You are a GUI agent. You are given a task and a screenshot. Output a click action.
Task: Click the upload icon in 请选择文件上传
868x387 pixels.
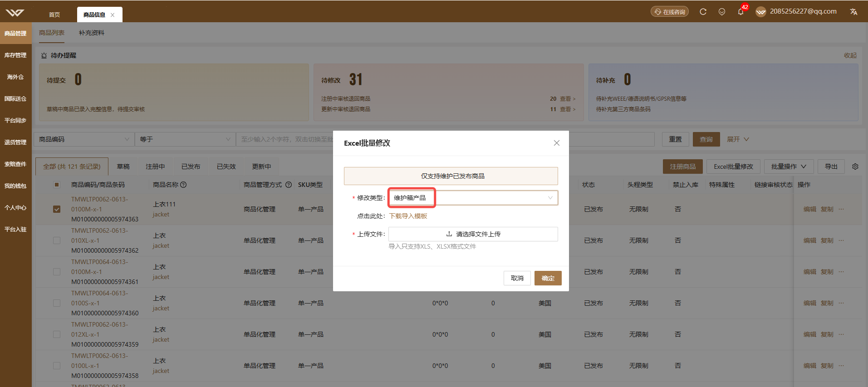(449, 234)
